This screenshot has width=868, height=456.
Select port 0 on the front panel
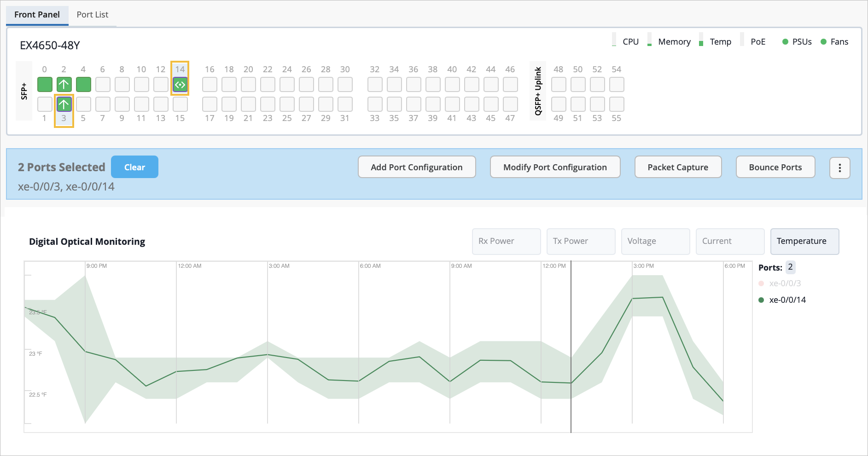[x=45, y=85]
